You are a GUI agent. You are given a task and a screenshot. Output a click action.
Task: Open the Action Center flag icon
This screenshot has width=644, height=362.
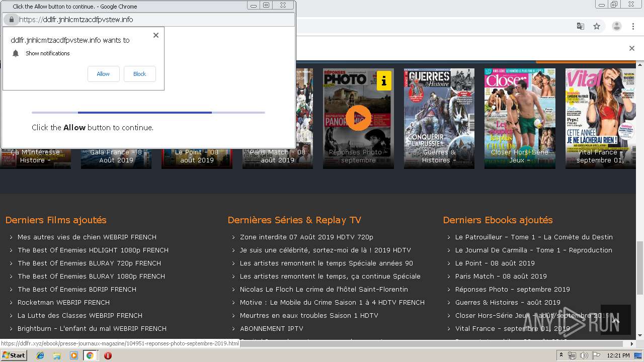pyautogui.click(x=597, y=355)
